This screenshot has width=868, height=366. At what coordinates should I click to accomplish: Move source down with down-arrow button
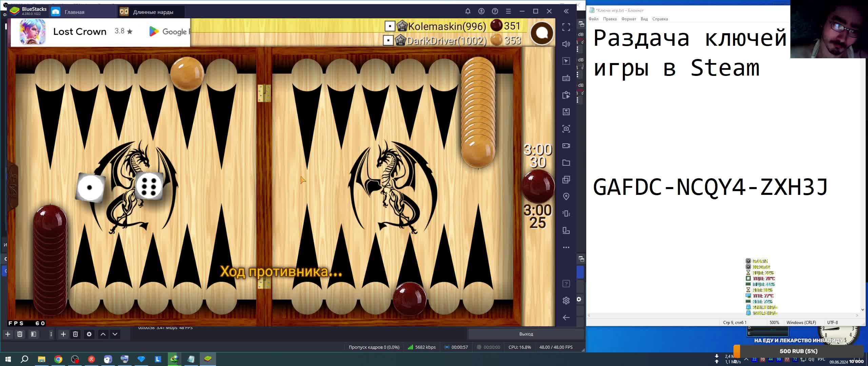pos(115,334)
